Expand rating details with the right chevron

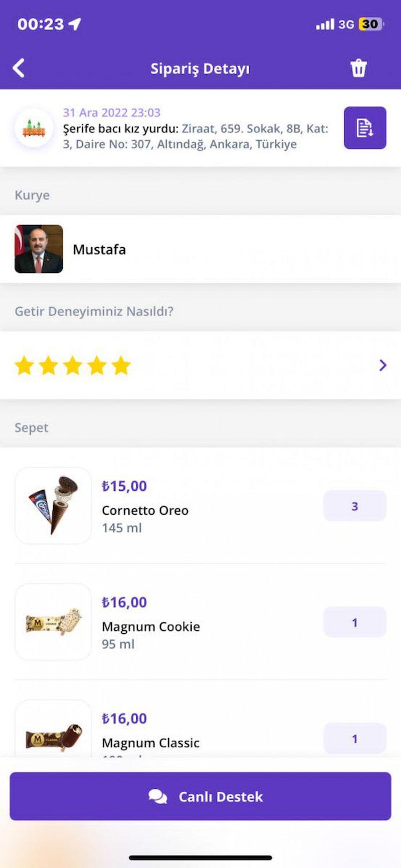tap(383, 365)
